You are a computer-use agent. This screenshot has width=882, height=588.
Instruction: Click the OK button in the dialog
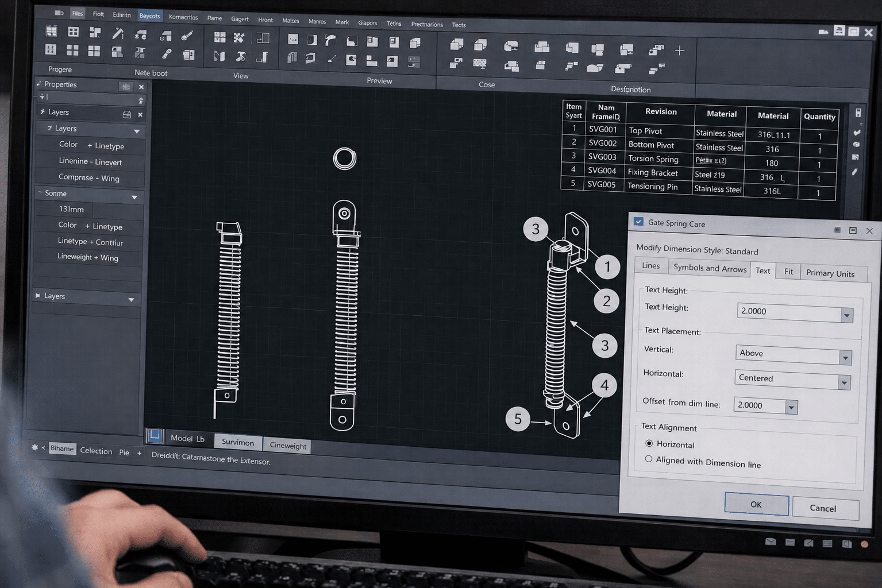coord(756,504)
